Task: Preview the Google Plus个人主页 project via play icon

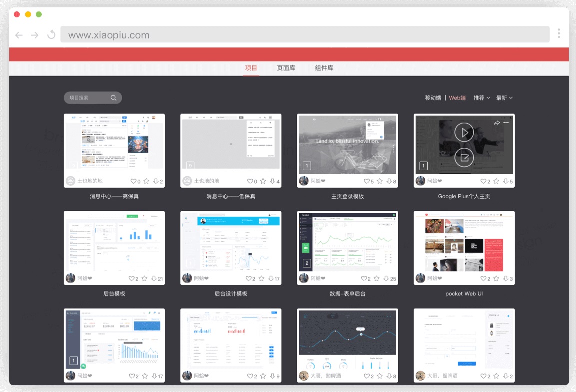Action: pyautogui.click(x=464, y=132)
